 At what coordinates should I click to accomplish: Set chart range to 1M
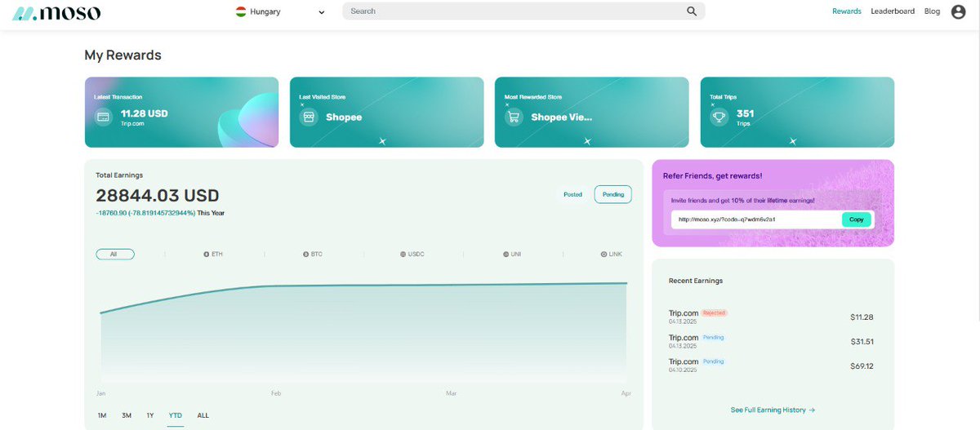click(x=102, y=415)
